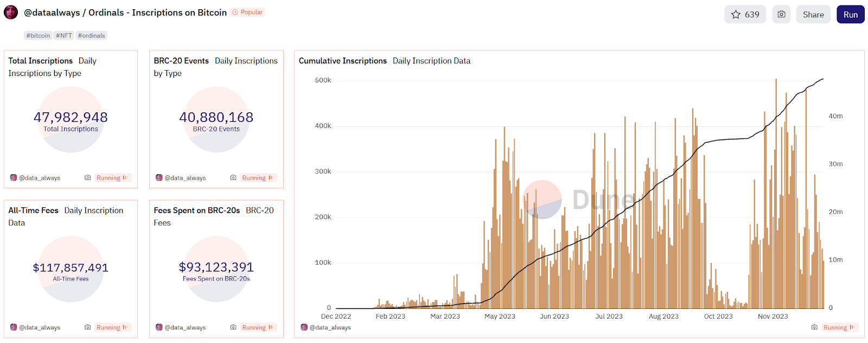Open the Cumulative Inscriptions chart title
The width and height of the screenshot is (868, 343).
pyautogui.click(x=343, y=61)
